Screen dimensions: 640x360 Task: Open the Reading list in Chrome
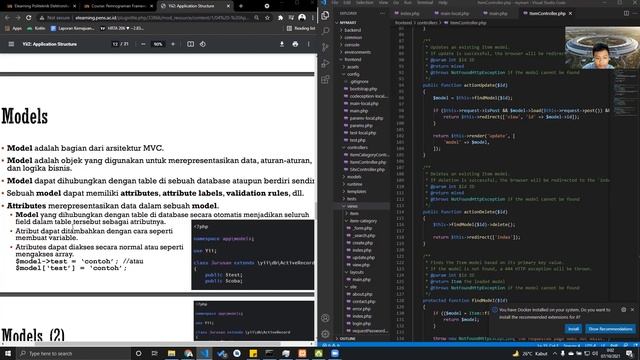click(301, 29)
